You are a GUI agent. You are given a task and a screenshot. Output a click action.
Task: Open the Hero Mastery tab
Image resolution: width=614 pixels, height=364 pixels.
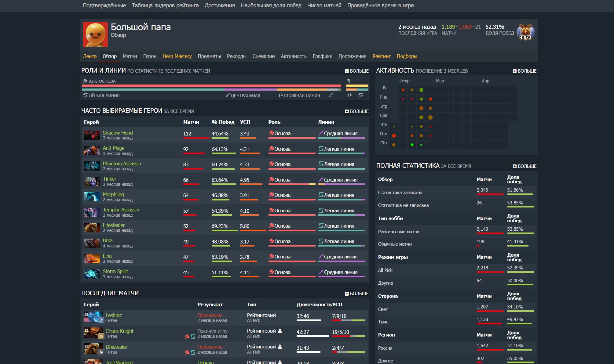point(177,56)
